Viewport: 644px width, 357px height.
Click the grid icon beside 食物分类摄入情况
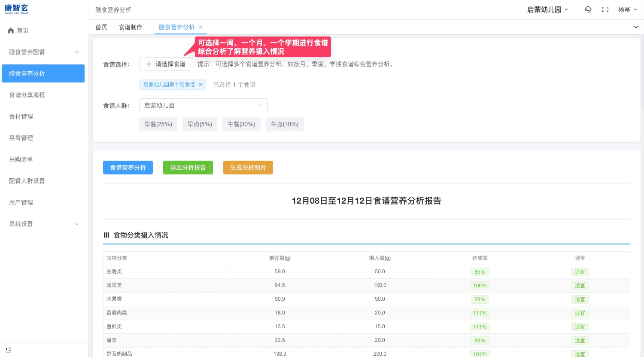(x=106, y=235)
